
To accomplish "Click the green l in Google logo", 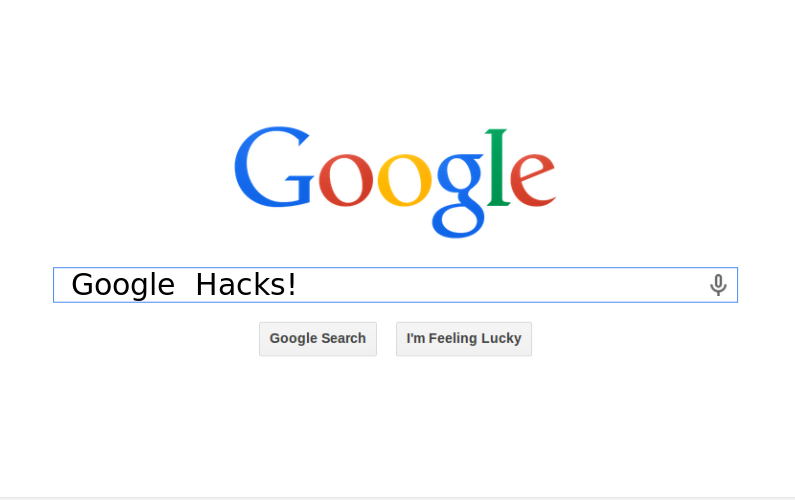I will (498, 167).
